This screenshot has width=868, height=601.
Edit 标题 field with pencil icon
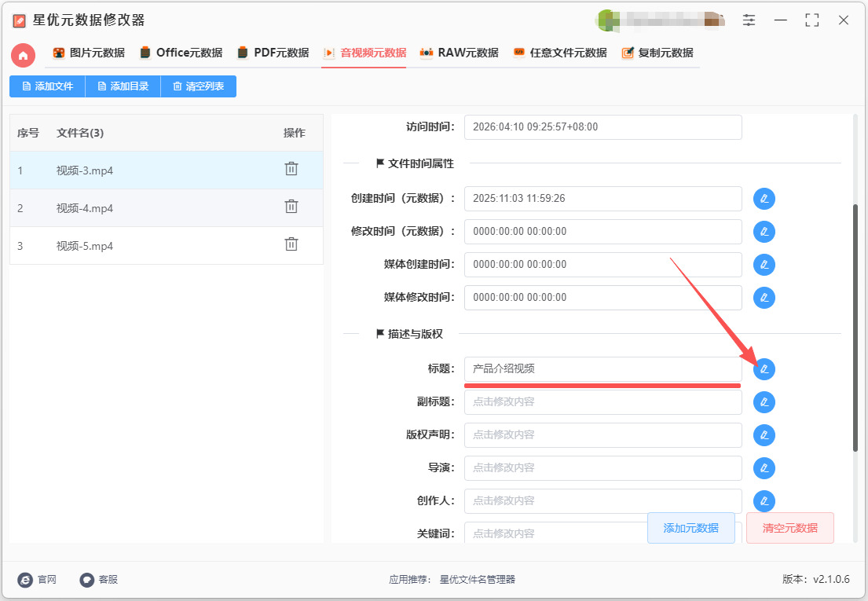click(764, 369)
